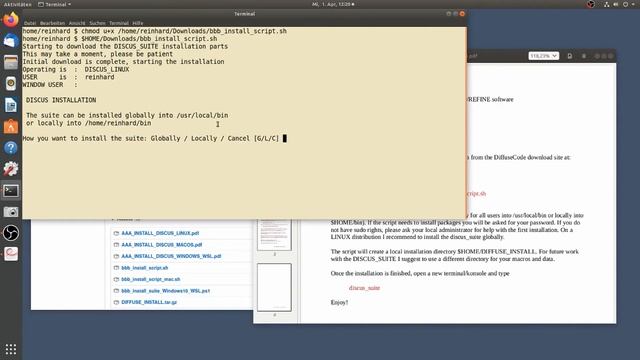Download bbb_install_script.sh link
The width and height of the screenshot is (640, 360).
pyautogui.click(x=144, y=268)
